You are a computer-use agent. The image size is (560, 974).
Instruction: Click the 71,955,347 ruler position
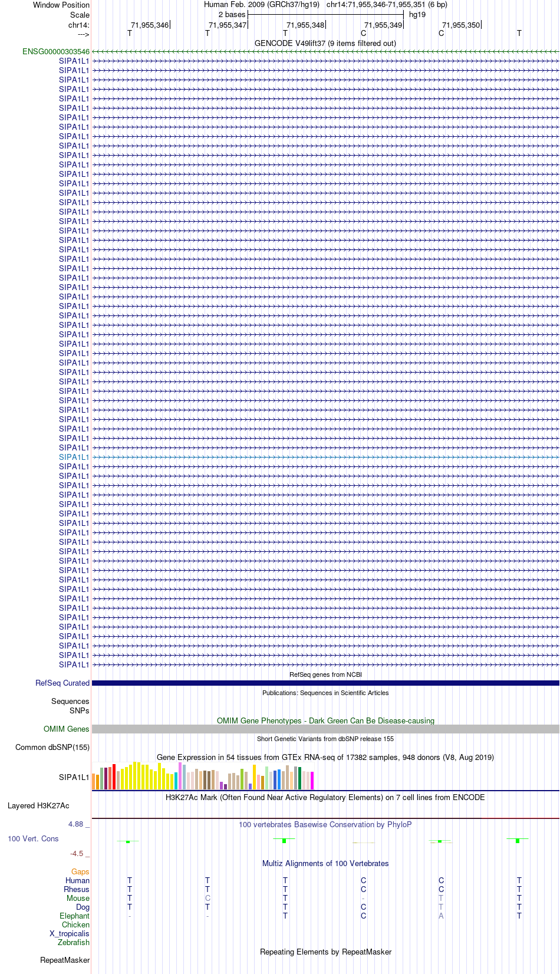[228, 25]
